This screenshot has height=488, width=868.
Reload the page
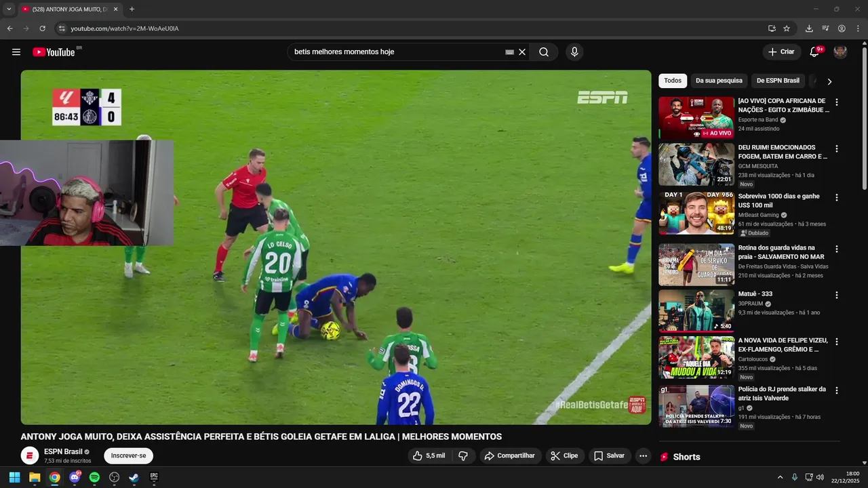42,28
